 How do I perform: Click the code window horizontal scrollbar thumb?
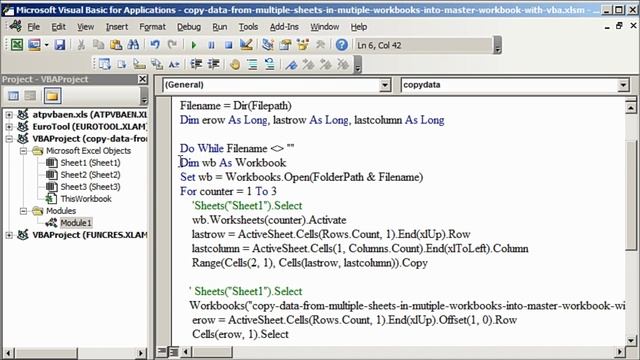point(212,351)
